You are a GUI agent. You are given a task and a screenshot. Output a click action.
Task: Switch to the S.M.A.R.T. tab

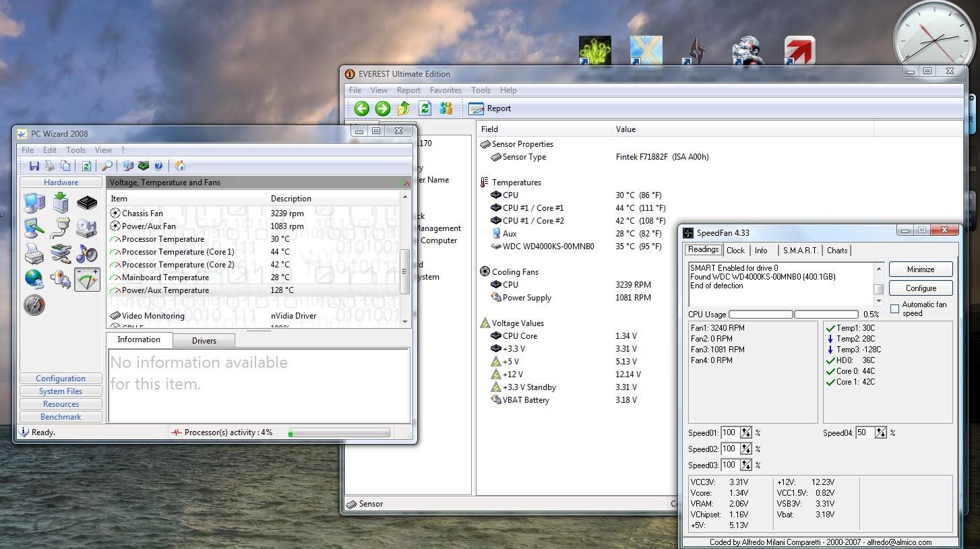(x=801, y=250)
